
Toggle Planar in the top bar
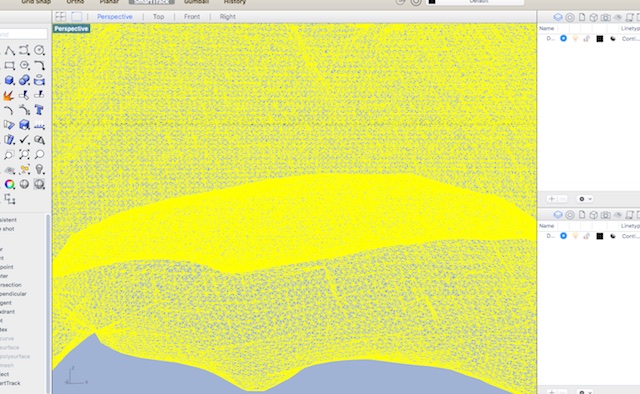click(x=109, y=2)
